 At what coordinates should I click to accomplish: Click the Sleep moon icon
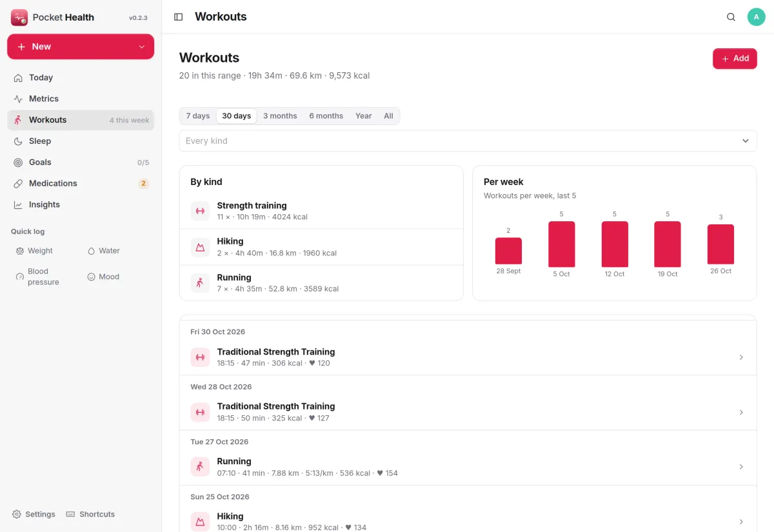click(18, 141)
